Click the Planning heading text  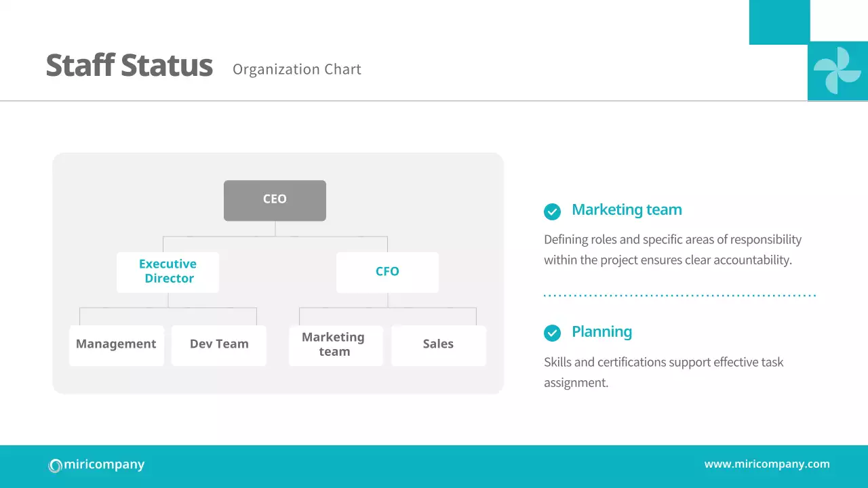pos(601,332)
